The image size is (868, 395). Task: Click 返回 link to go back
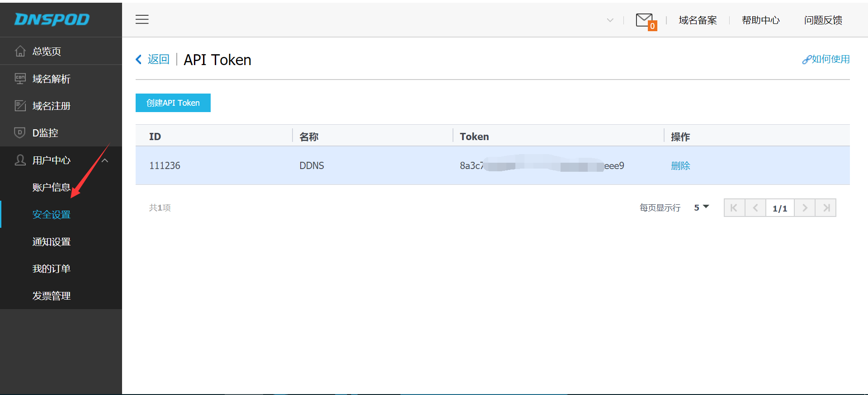pos(158,59)
